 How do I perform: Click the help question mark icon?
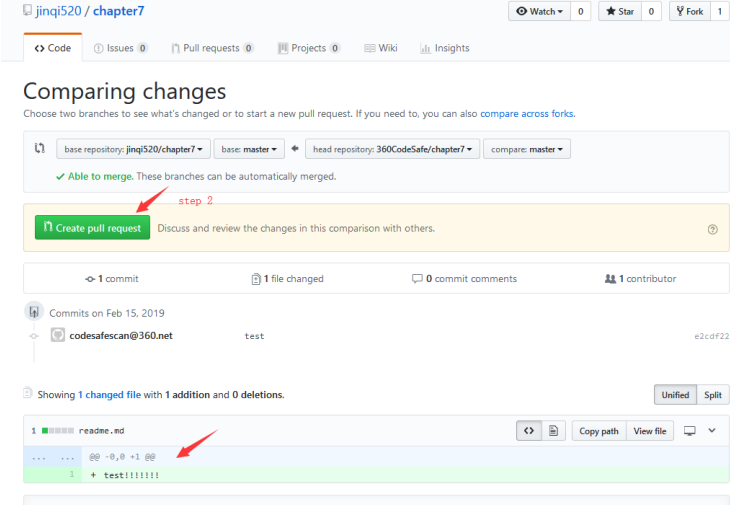pyautogui.click(x=712, y=229)
